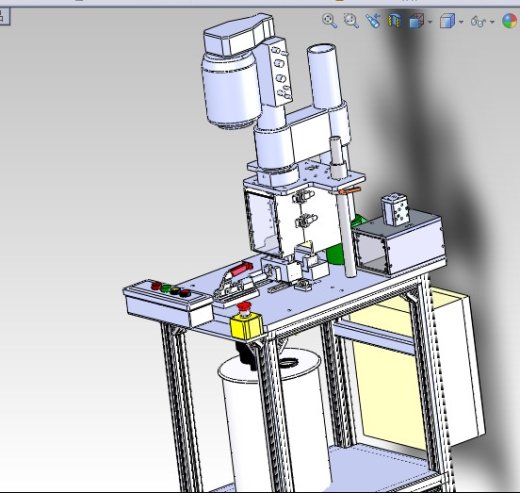This screenshot has width=520, height=493.
Task: Select the red toggle clamp handle in model
Action: point(241,268)
